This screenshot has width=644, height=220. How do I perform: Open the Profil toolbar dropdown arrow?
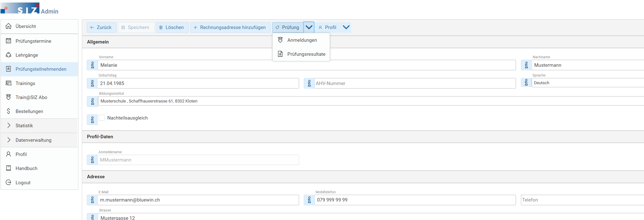346,27
